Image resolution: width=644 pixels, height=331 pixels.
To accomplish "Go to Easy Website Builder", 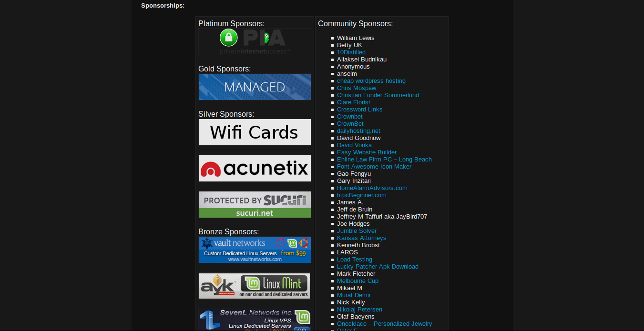I will pyautogui.click(x=367, y=152).
